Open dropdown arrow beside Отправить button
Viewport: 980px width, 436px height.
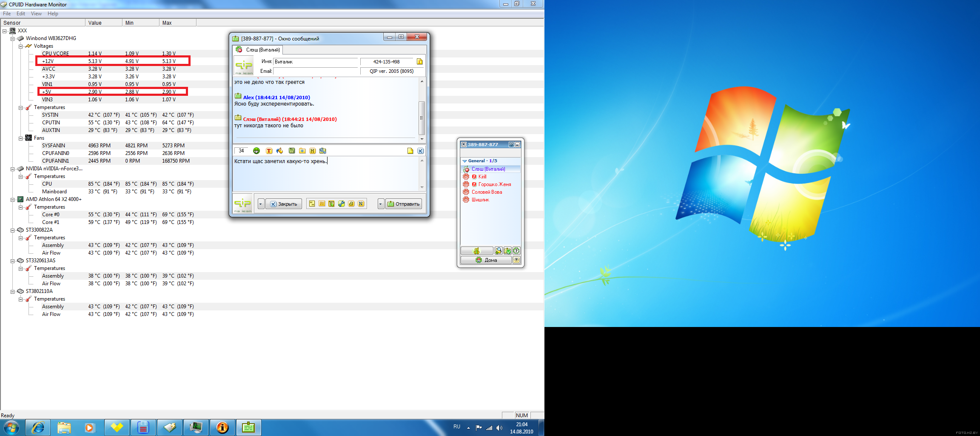[x=381, y=204]
